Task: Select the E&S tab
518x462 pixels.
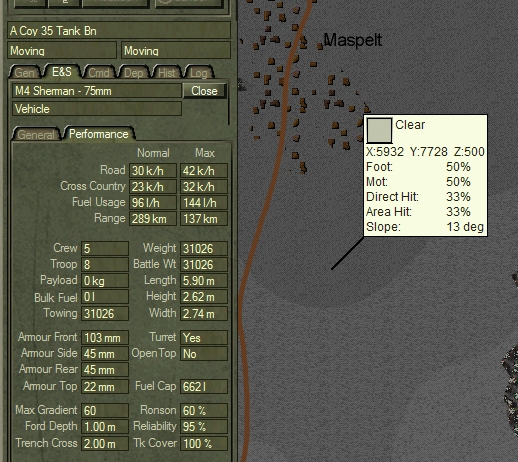Action: (x=62, y=72)
